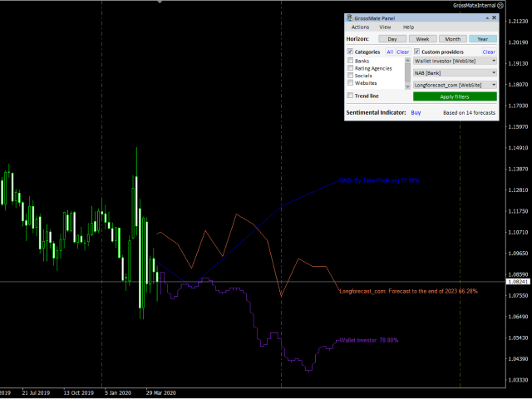Click the categories list scrollbar thumb
Screen dimensions: 532x399
pyautogui.click(x=408, y=72)
